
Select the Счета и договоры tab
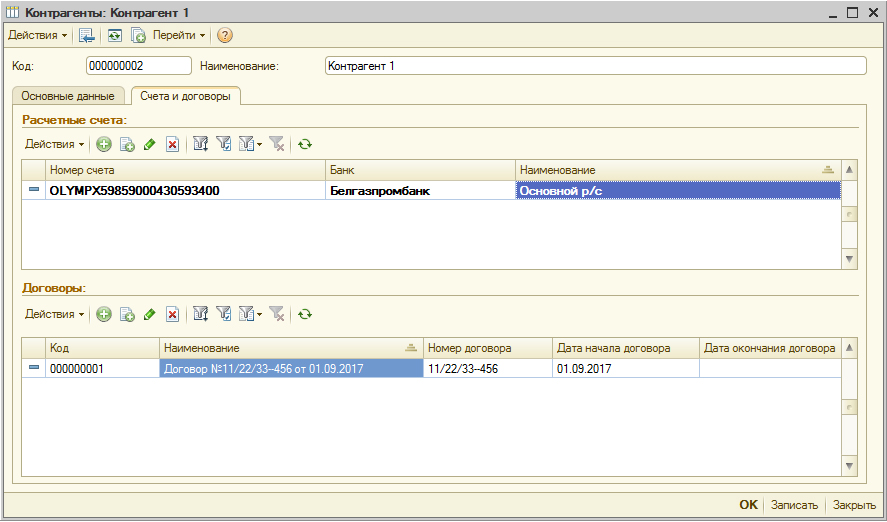185,96
